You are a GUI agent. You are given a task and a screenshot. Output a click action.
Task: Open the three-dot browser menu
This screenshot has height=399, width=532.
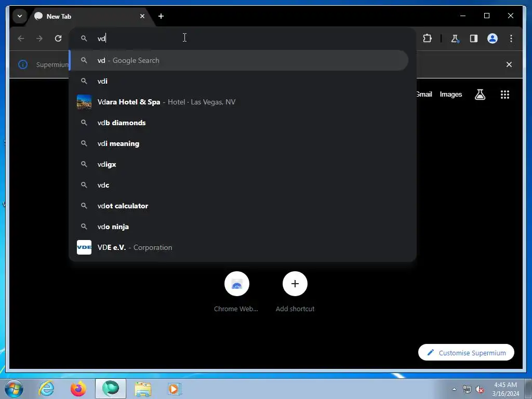click(511, 38)
